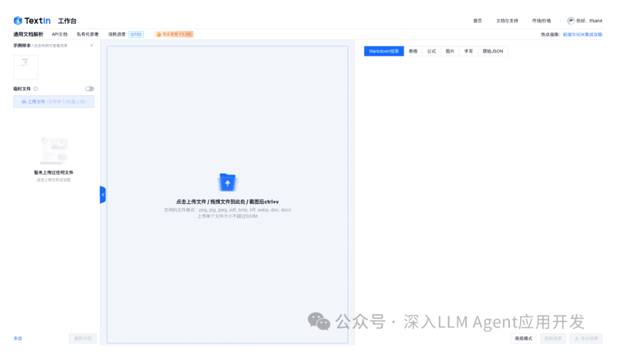Go to 文档与支持 in the top navigation
626x364 pixels.
[x=507, y=20]
